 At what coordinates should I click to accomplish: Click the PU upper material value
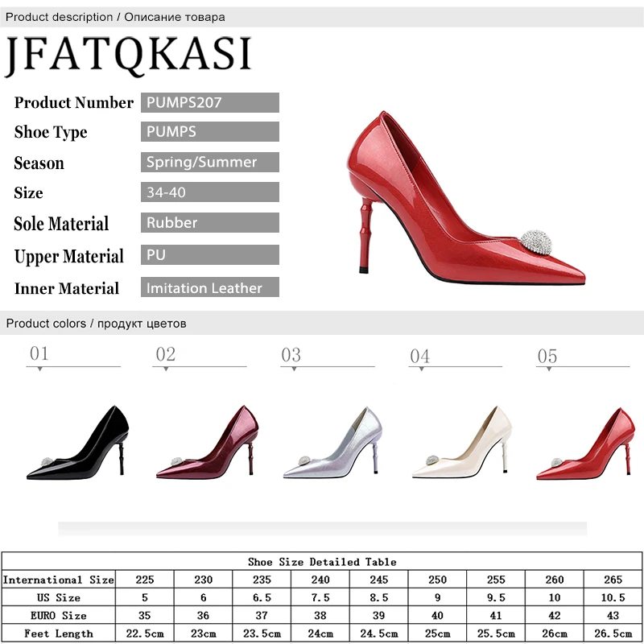(x=210, y=254)
